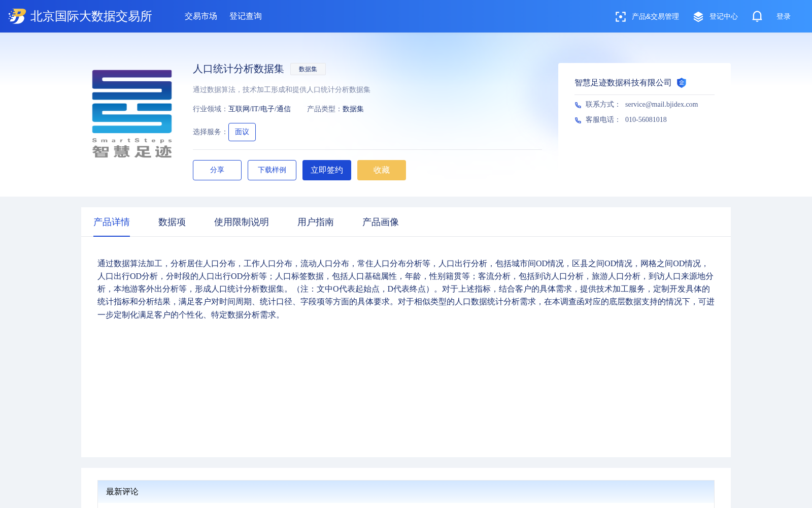Go to 交易市场 in top navigation
The height and width of the screenshot is (508, 812).
click(x=201, y=16)
